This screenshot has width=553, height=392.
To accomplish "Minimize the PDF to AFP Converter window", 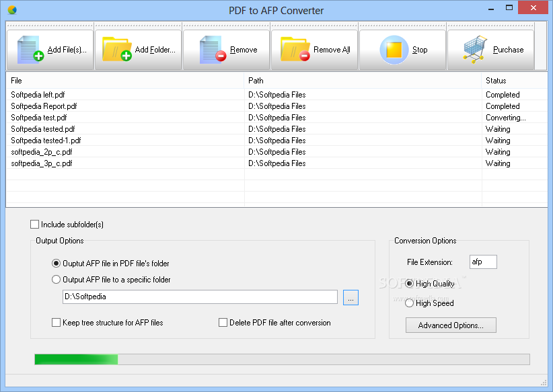I will click(x=491, y=8).
